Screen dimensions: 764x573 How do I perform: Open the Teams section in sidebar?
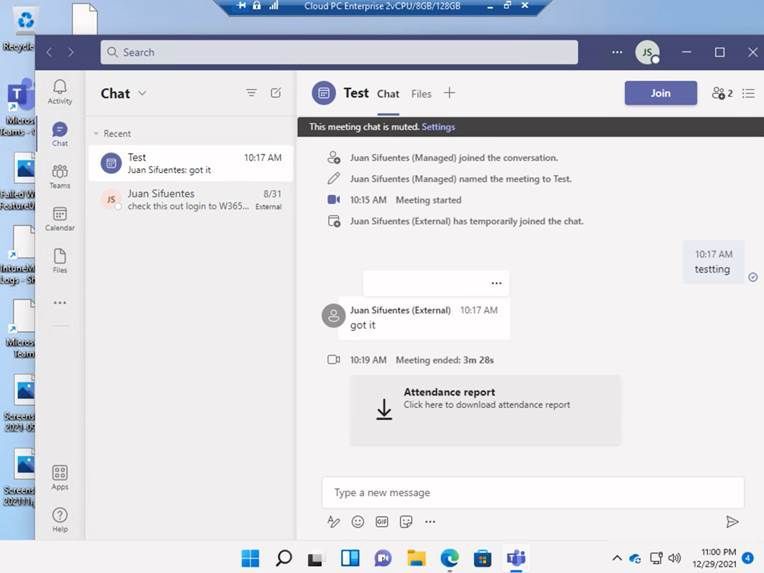coord(60,176)
